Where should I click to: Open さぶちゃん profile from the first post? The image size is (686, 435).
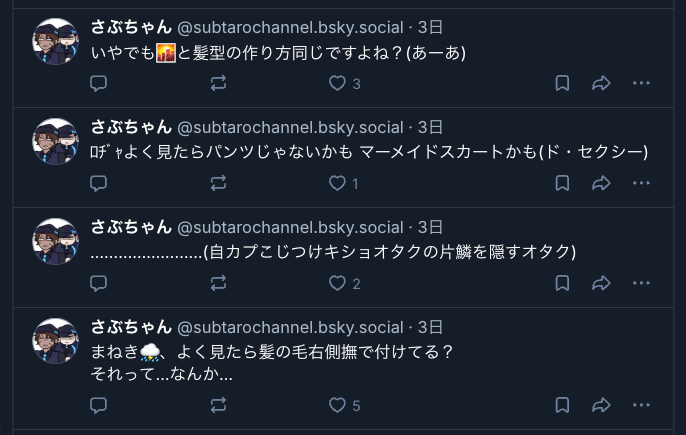click(x=130, y=27)
